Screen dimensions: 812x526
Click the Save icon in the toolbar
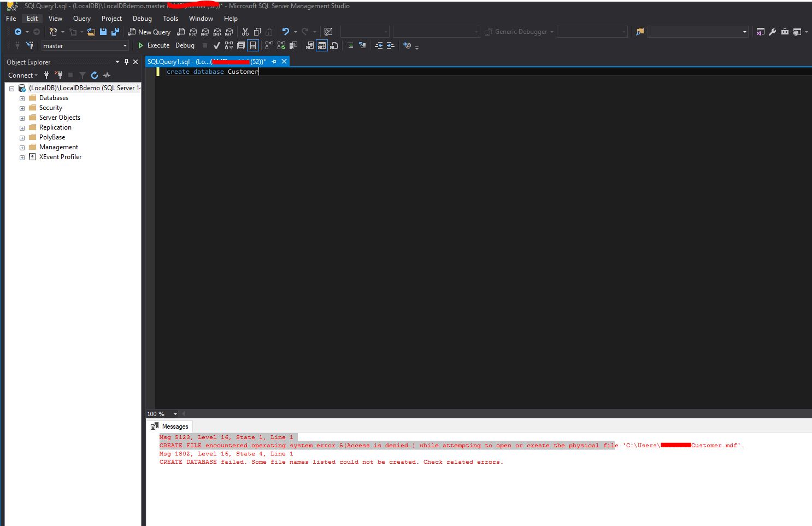pyautogui.click(x=103, y=32)
